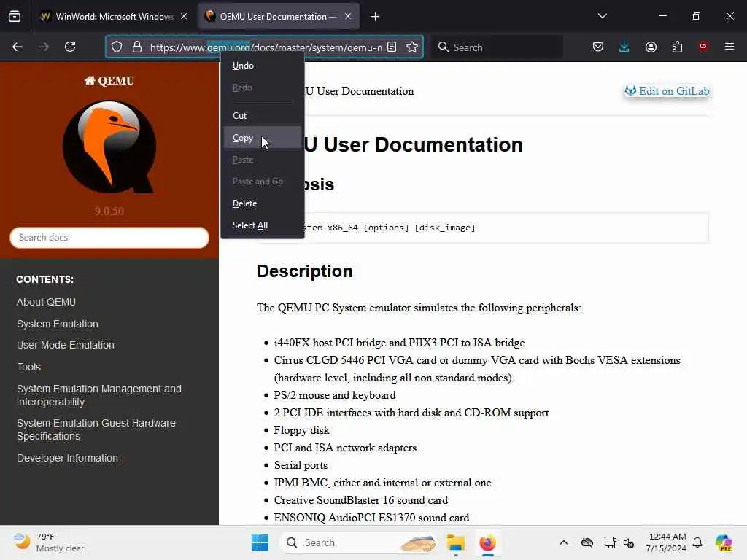This screenshot has width=747, height=560.
Task: Click the taskbar Search box
Action: tap(359, 542)
